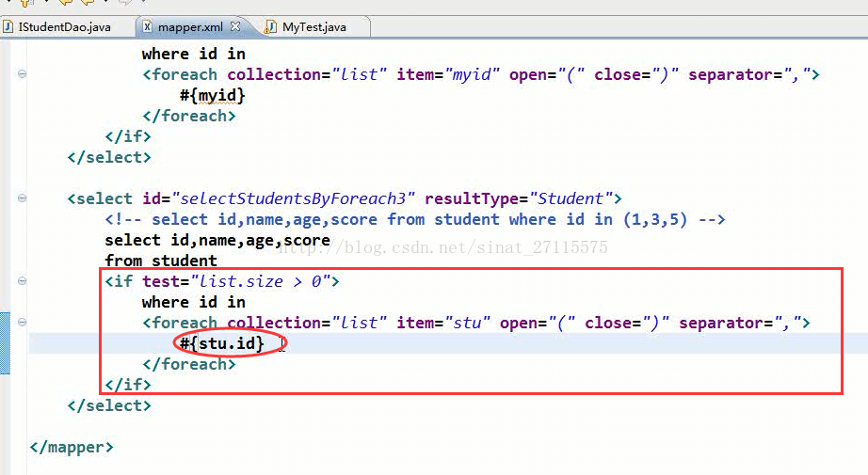Click the Java file icon on IStudentDao.java tab
The width and height of the screenshot is (868, 475).
coord(8,26)
